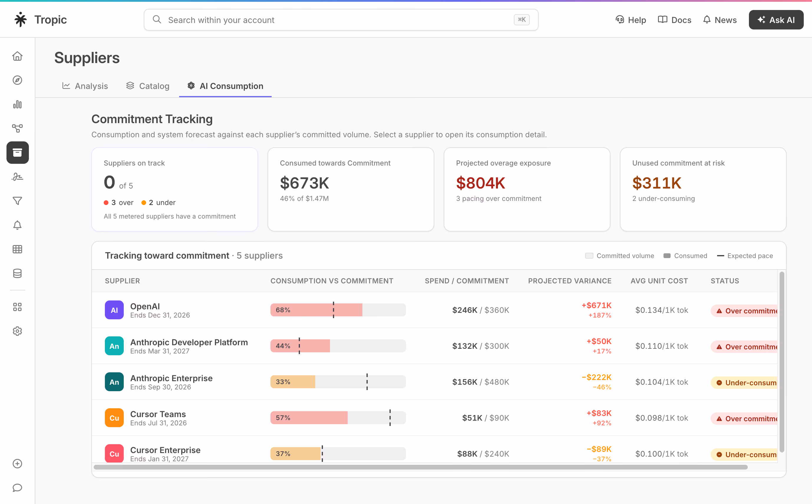
Task: Click the Ask AI button
Action: (x=776, y=20)
